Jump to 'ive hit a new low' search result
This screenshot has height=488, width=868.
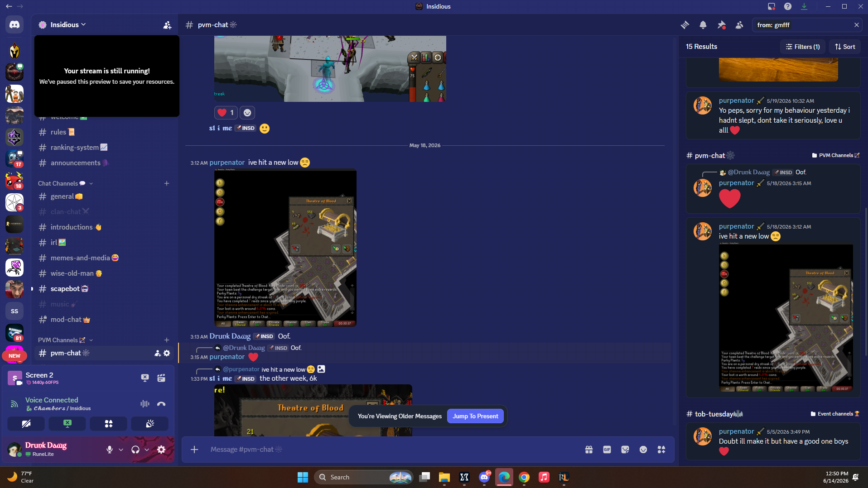773,307
